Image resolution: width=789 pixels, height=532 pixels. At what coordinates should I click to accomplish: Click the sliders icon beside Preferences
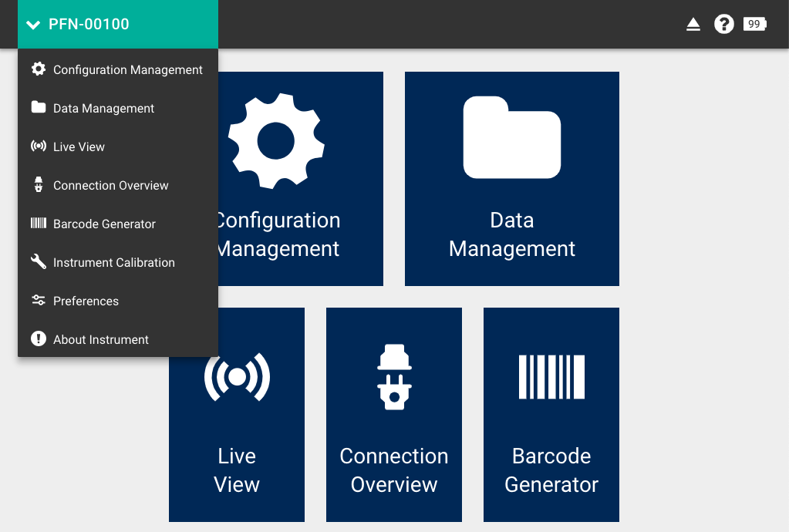[38, 301]
